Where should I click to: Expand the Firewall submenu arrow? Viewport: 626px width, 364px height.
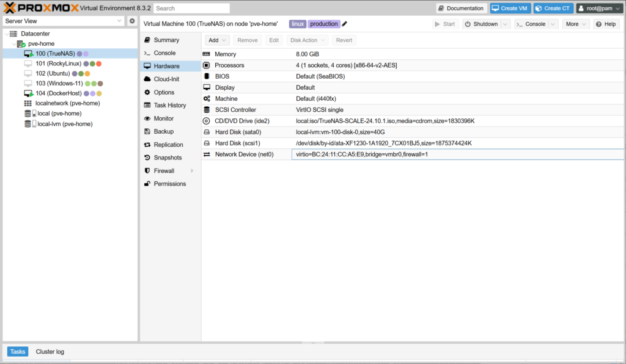tap(192, 171)
